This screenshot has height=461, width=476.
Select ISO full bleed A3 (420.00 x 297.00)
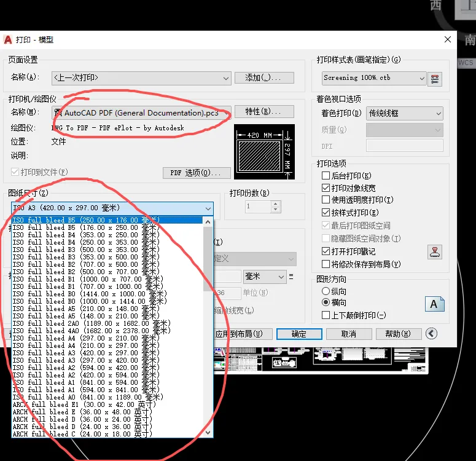(107, 353)
